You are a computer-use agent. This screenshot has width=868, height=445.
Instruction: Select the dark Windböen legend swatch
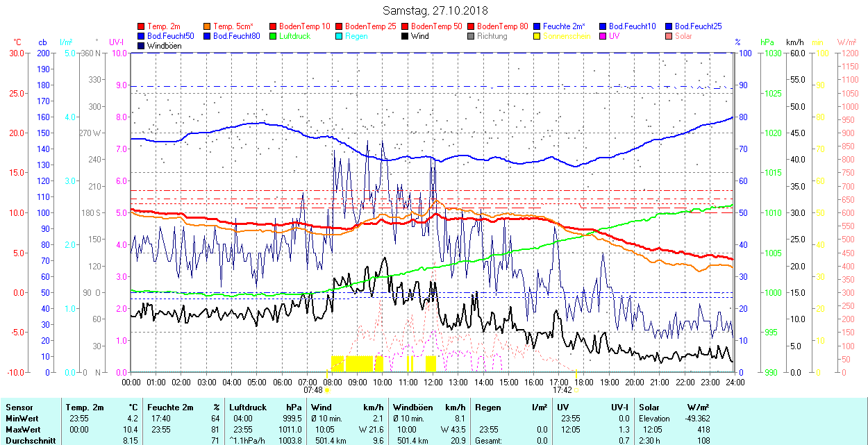(142, 46)
